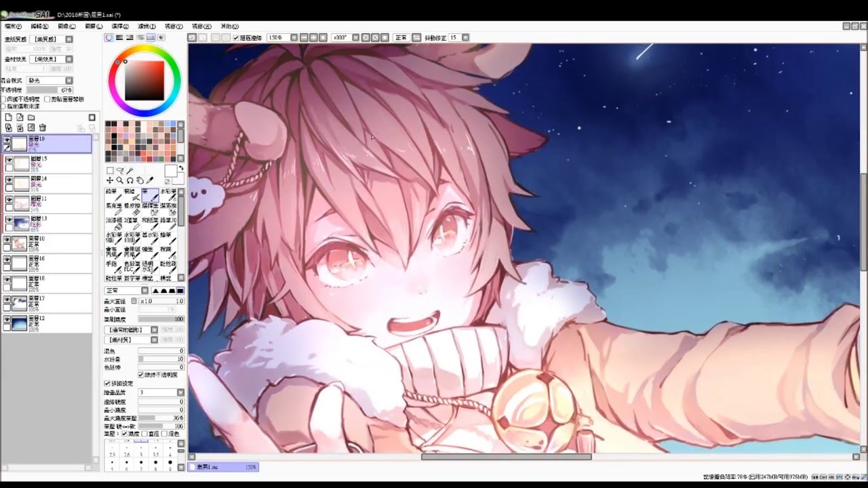Flip the view horizontally in toolbar

click(417, 38)
